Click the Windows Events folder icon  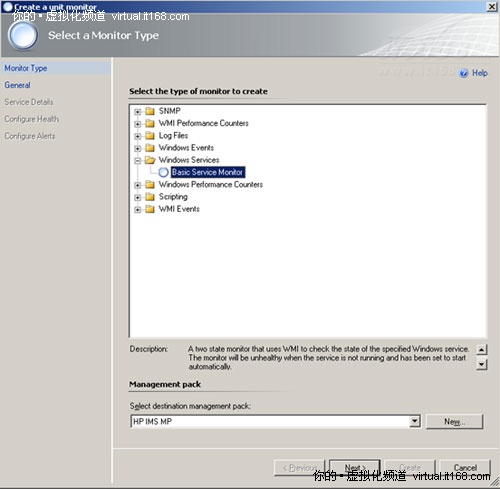[150, 148]
